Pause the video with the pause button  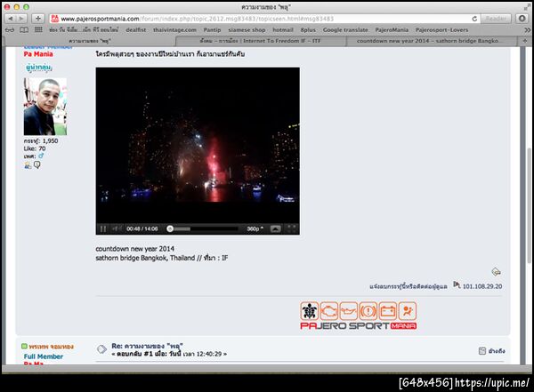pyautogui.click(x=103, y=228)
